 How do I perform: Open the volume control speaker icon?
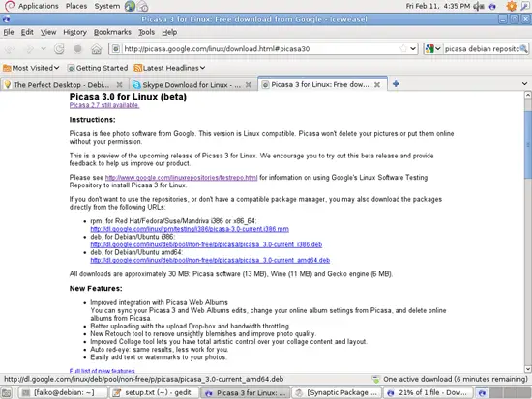coord(479,6)
